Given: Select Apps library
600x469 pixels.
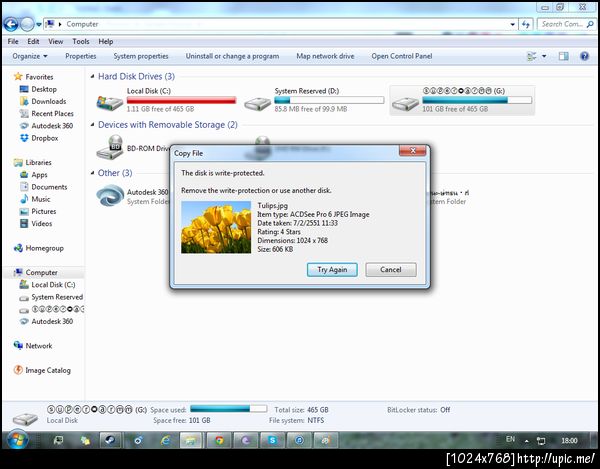Looking at the screenshot, I should [33, 175].
